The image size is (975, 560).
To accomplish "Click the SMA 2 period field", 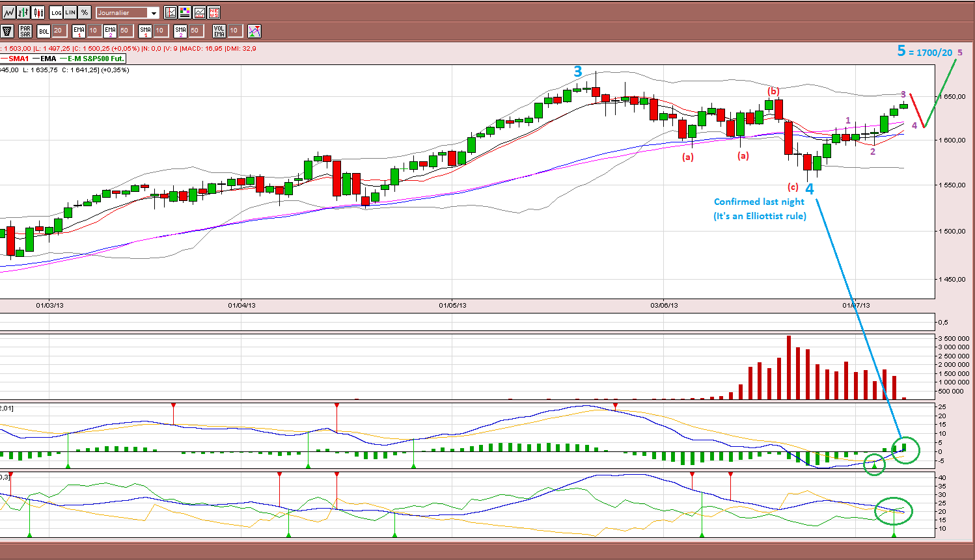I will point(196,31).
